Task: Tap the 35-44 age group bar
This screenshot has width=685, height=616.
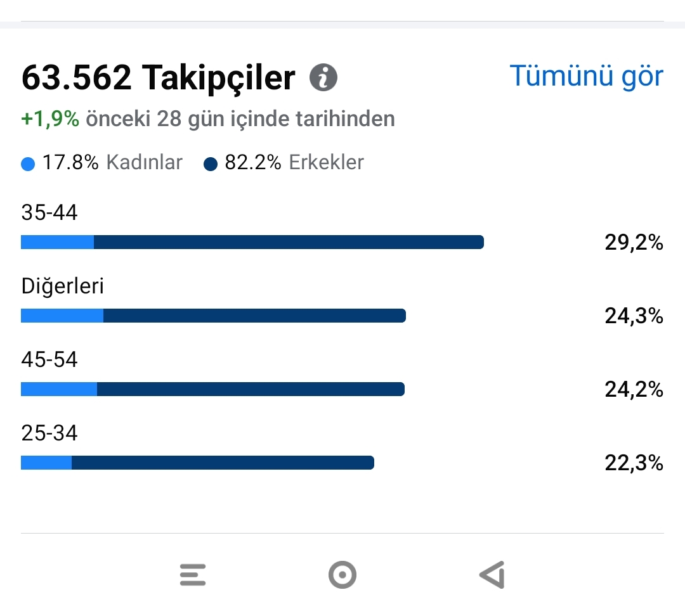Action: click(x=252, y=242)
